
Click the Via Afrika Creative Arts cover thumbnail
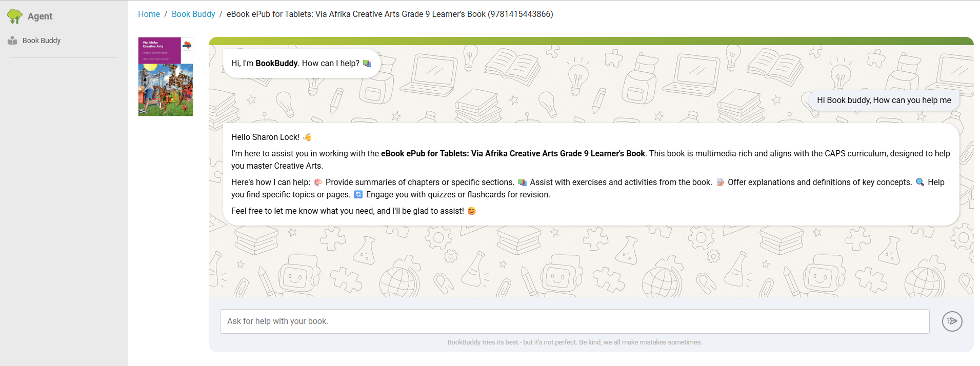(165, 76)
